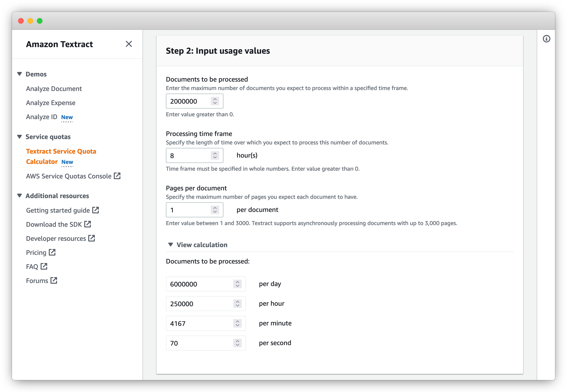Open the Analyze Expense demo

point(51,103)
